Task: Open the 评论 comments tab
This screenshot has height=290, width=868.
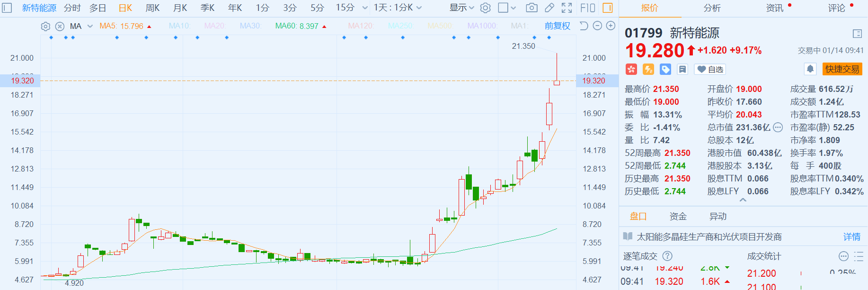Action: 837,8
